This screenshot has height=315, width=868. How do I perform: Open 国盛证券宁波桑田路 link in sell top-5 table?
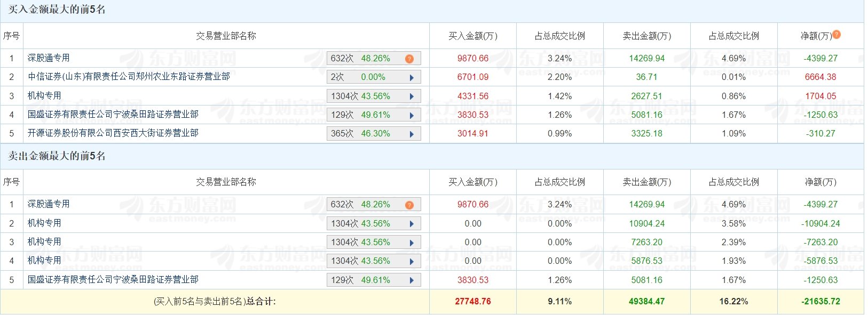[113, 279]
